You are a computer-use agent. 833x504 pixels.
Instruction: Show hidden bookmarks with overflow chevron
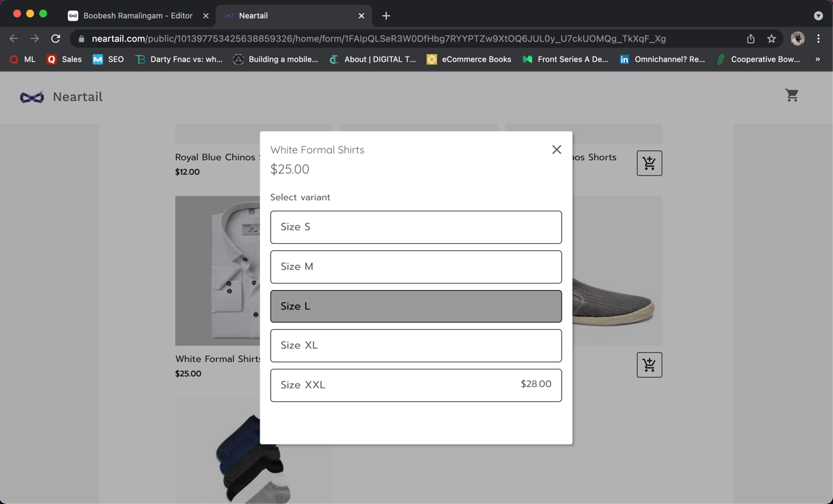click(817, 59)
